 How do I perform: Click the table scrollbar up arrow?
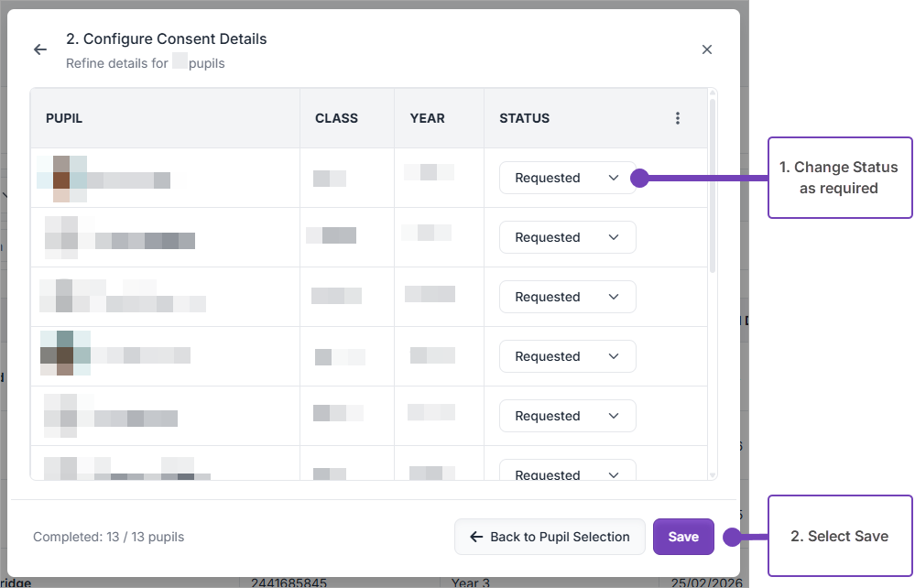tap(713, 93)
